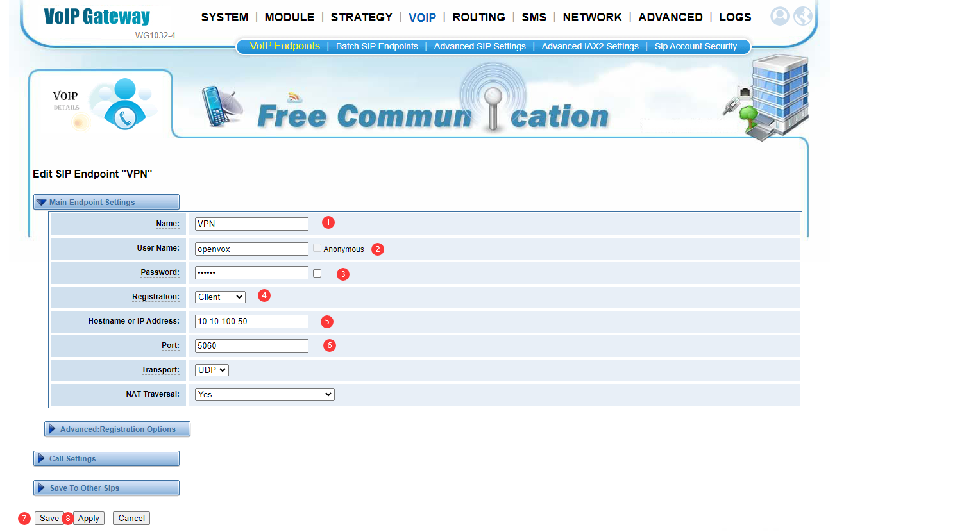Image resolution: width=980 pixels, height=532 pixels.
Task: Open the Transport UDP dropdown
Action: 212,370
